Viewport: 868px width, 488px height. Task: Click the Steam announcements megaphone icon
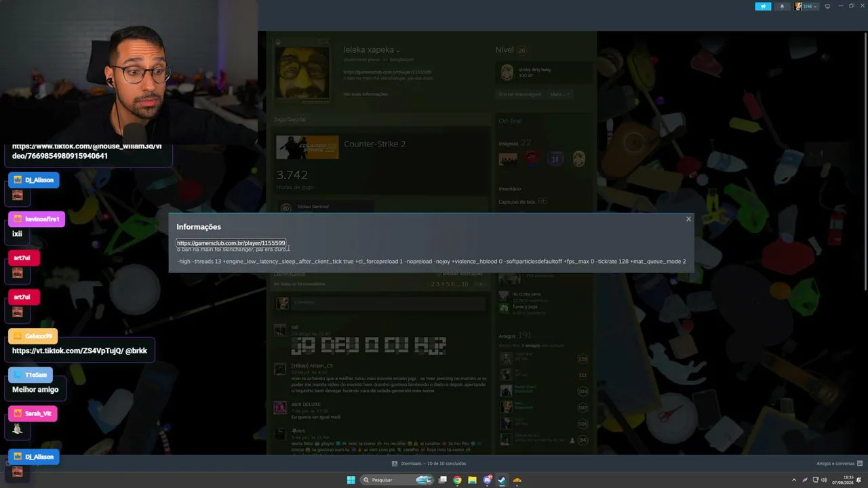coord(763,6)
